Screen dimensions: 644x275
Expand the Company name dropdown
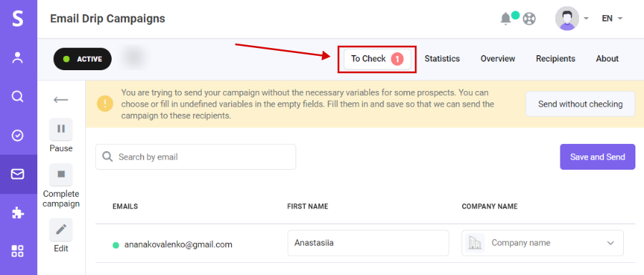tap(542, 243)
